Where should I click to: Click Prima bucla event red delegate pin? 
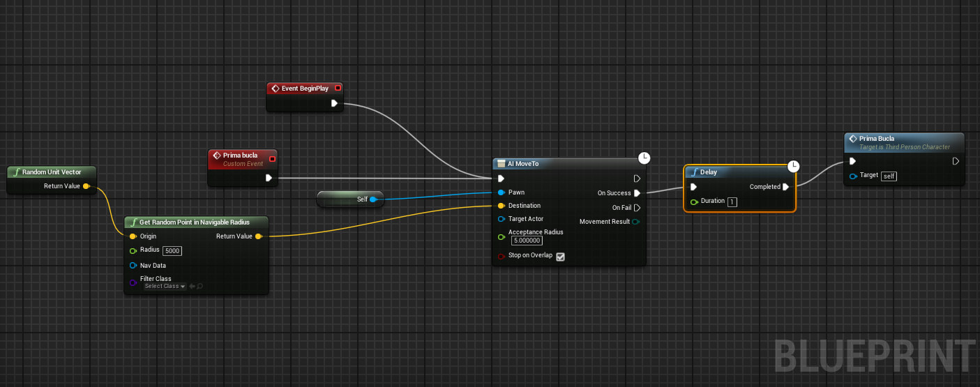[272, 158]
